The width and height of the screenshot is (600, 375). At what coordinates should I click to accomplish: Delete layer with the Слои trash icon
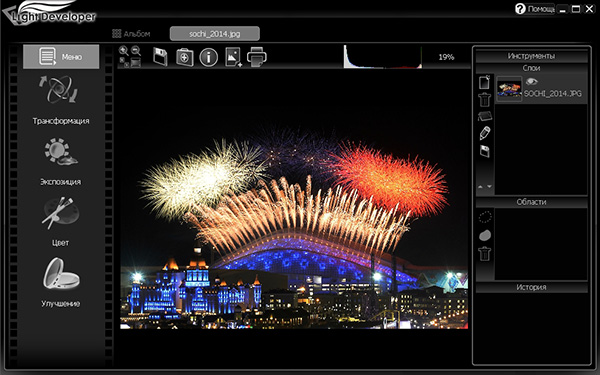[x=484, y=99]
